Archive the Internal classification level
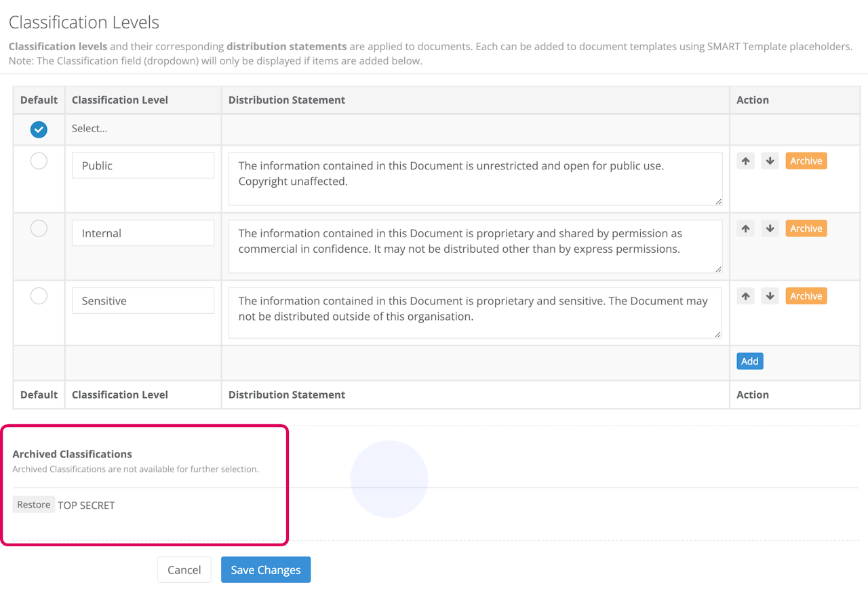 (x=806, y=228)
